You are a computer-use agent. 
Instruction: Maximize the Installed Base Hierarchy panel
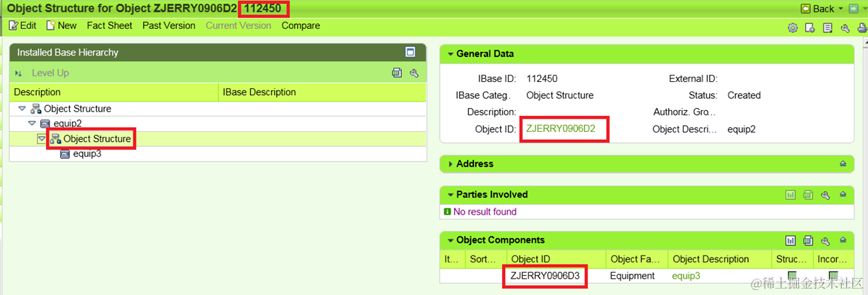click(x=410, y=52)
